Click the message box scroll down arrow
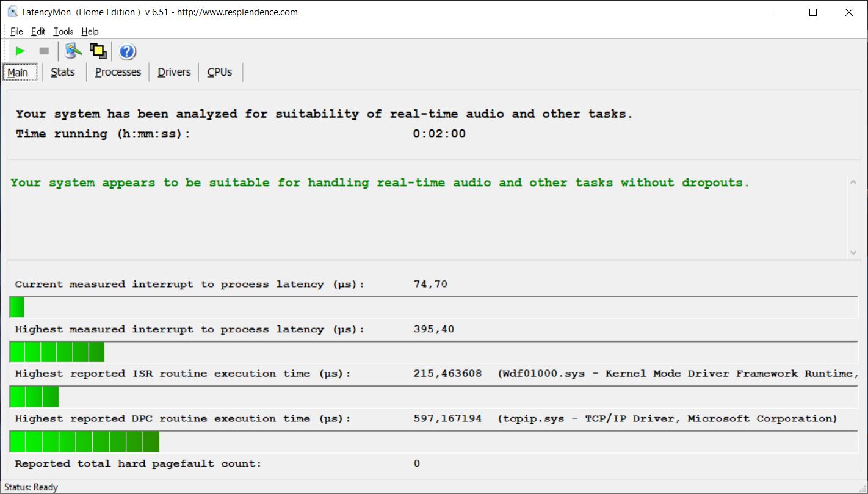868x494 pixels. [853, 252]
